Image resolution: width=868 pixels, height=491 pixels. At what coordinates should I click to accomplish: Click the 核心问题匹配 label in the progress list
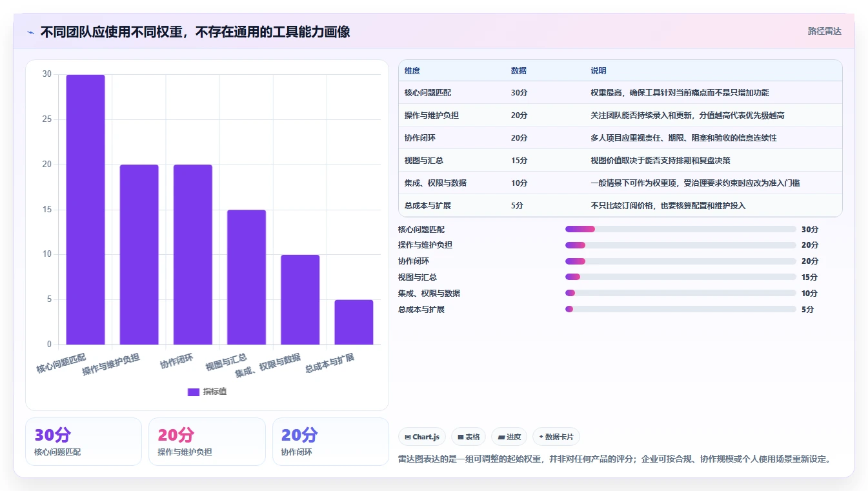pos(421,229)
